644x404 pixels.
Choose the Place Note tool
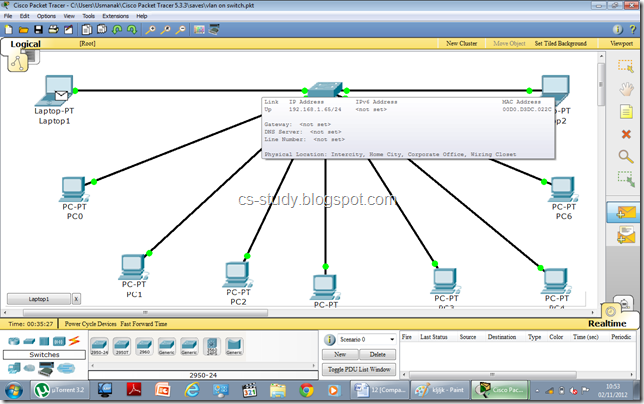(x=626, y=111)
